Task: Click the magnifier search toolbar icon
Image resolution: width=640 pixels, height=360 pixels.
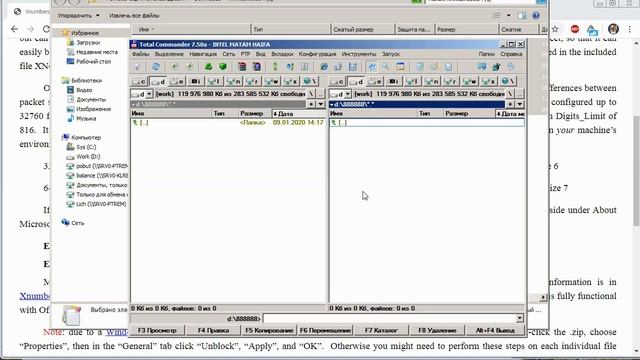Action: (386, 67)
